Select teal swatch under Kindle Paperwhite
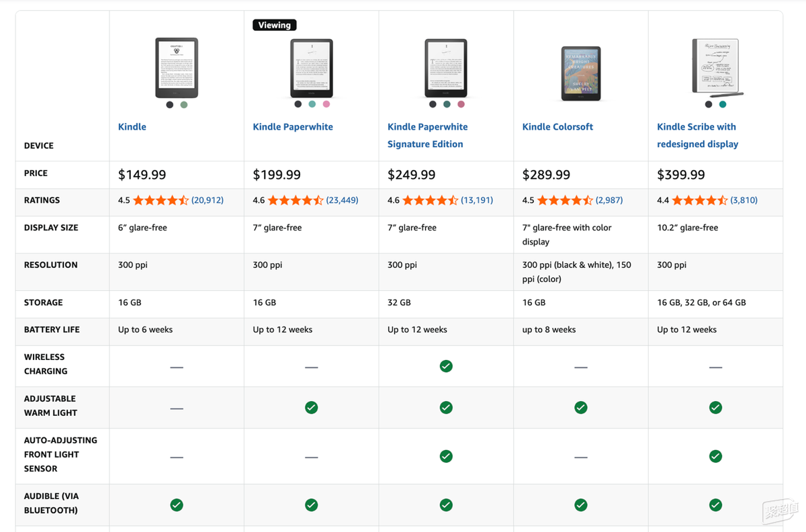The height and width of the screenshot is (532, 806). [312, 104]
